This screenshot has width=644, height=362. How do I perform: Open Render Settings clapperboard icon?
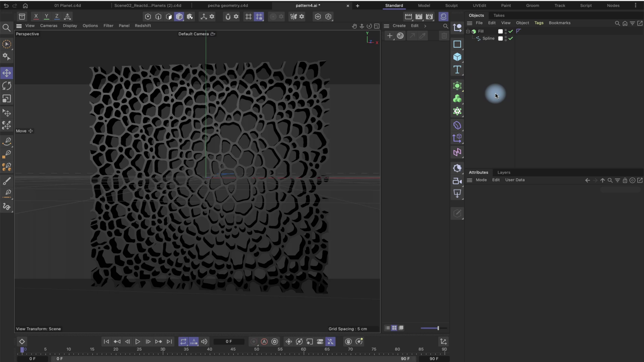429,16
